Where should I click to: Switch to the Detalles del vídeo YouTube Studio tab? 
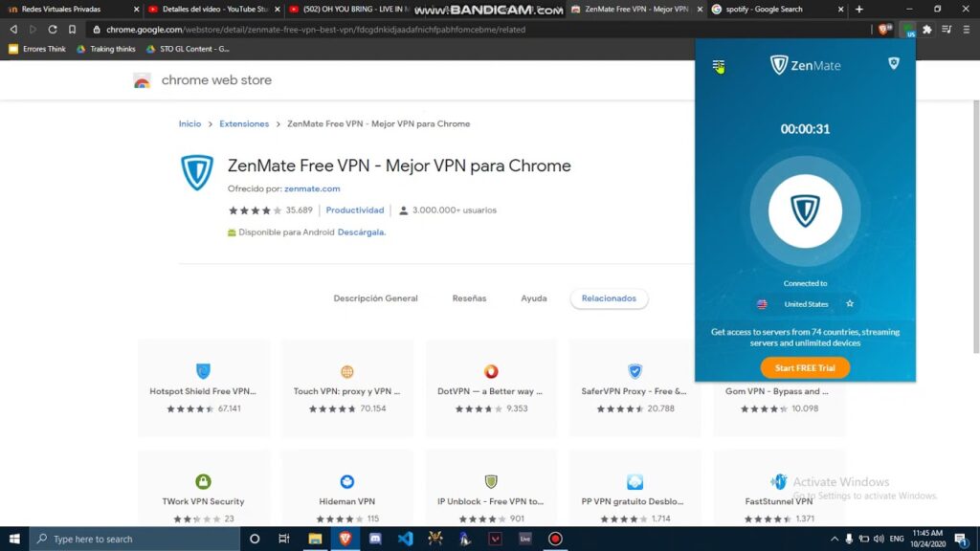tap(214, 10)
